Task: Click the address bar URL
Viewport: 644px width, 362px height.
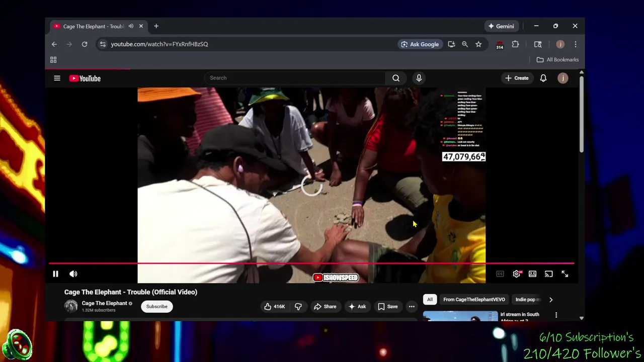Action: pyautogui.click(x=159, y=44)
